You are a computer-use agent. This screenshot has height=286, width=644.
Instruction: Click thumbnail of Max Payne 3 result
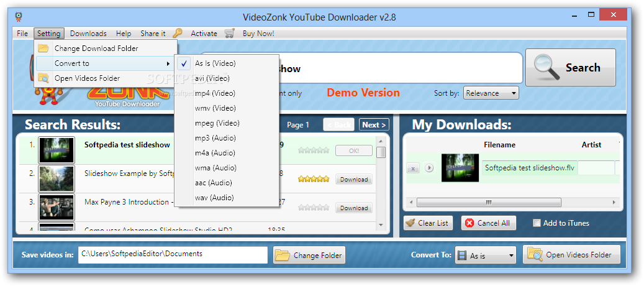tap(57, 208)
